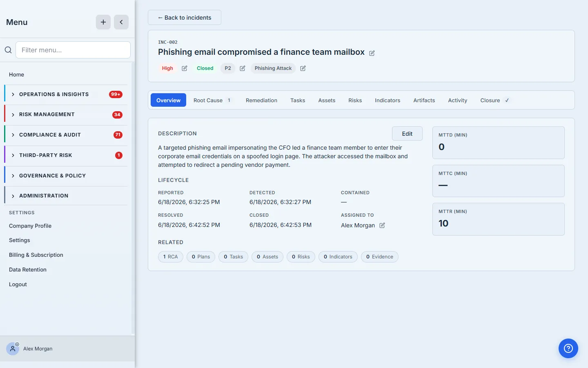Open the help question-mark button
Screen dimensions: 588x368
click(568, 348)
